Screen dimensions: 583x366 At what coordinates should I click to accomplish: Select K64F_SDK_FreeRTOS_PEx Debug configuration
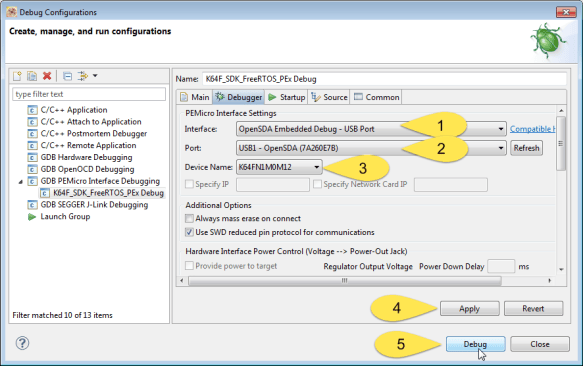pos(108,193)
